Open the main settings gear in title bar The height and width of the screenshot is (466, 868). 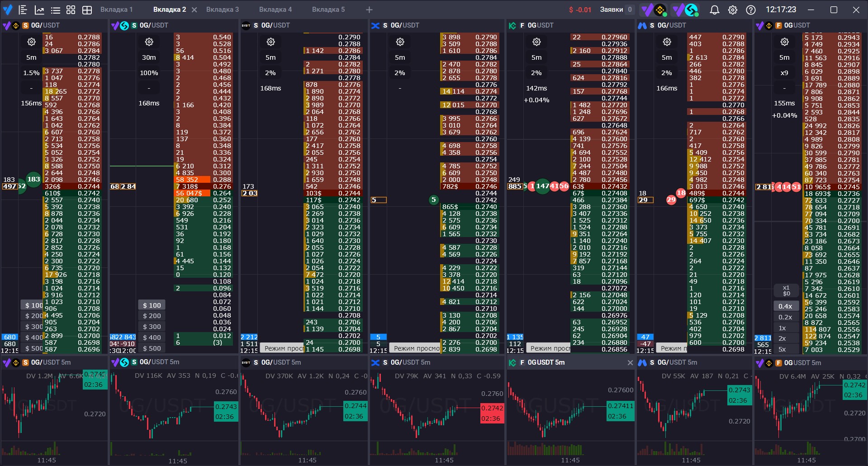pyautogui.click(x=733, y=10)
